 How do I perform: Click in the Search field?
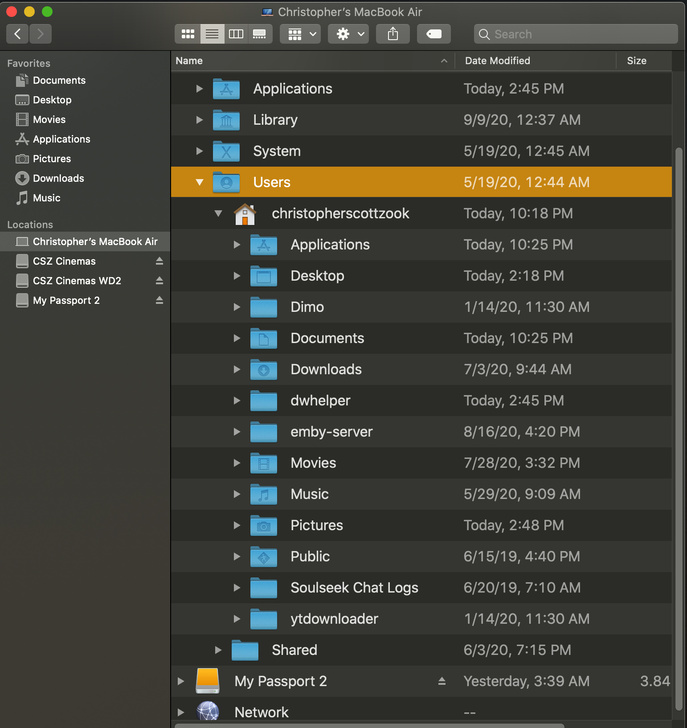[576, 34]
